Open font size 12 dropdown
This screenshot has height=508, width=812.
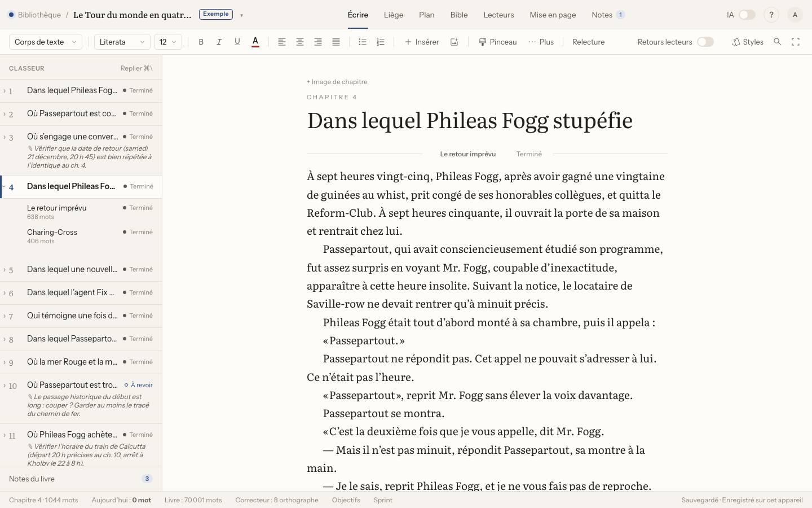point(168,42)
